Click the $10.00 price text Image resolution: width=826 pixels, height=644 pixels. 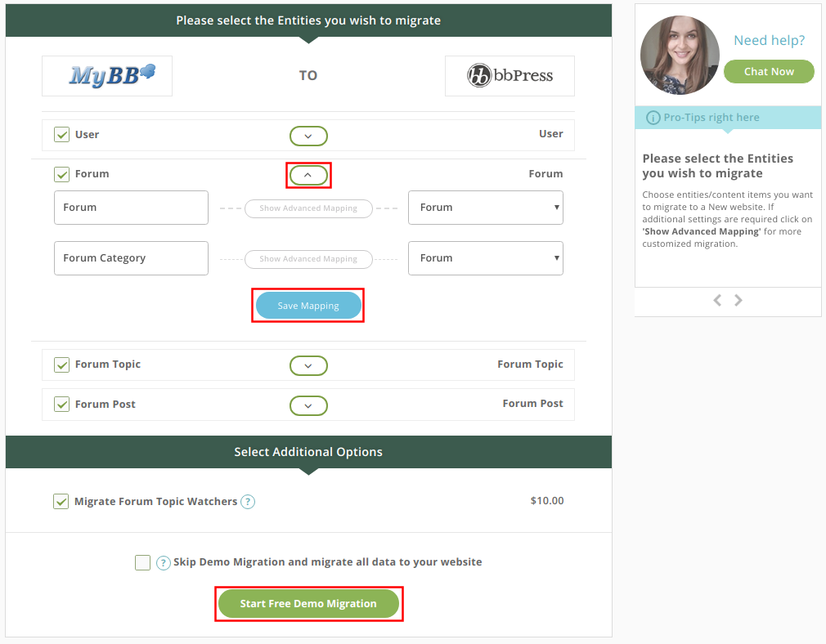tap(547, 501)
